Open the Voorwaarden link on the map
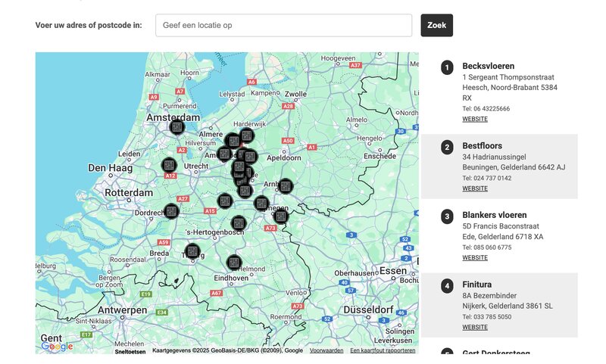The width and height of the screenshot is (606, 364). pos(326,350)
